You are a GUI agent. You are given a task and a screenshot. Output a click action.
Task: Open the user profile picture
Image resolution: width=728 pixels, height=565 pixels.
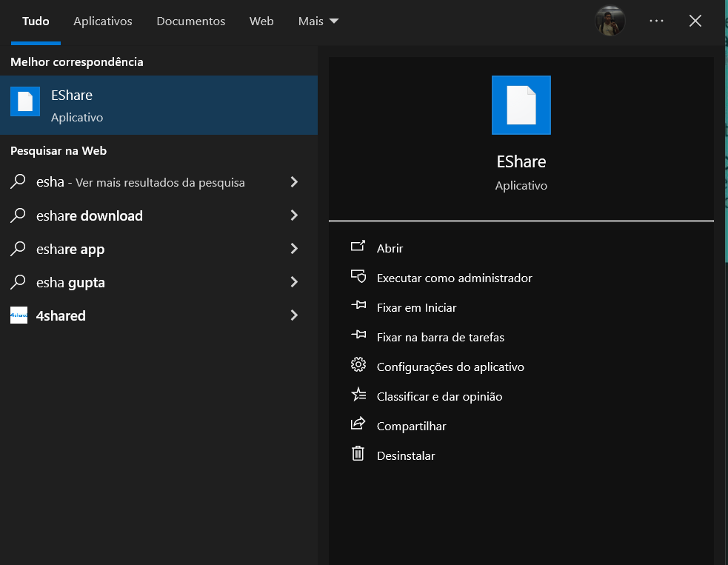coord(610,21)
